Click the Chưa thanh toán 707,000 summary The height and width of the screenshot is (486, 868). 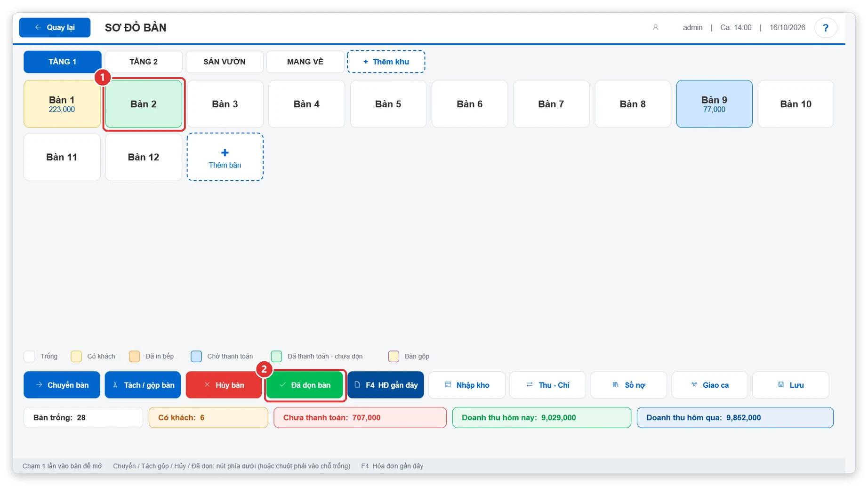360,417
